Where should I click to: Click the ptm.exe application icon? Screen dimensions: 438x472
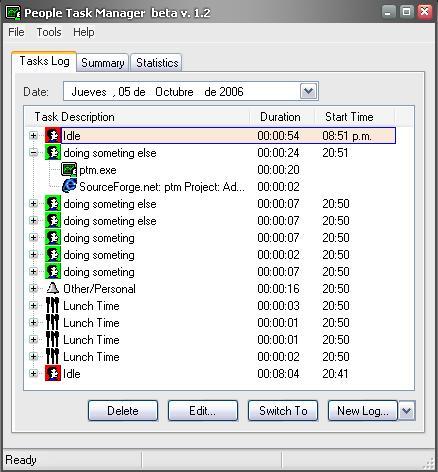tap(69, 170)
